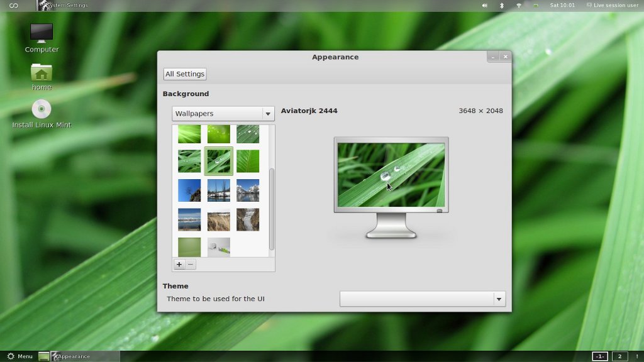Switch to workspace 2

619,356
